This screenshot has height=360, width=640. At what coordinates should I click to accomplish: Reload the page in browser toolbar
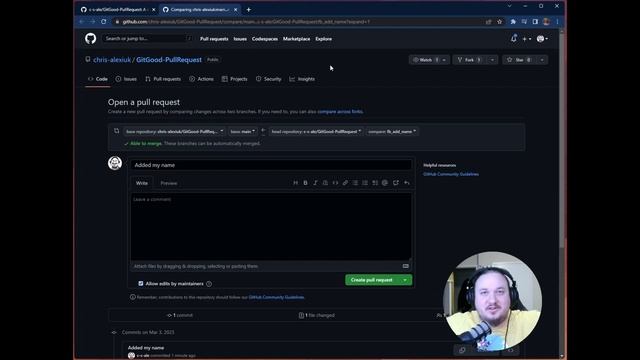[x=104, y=22]
